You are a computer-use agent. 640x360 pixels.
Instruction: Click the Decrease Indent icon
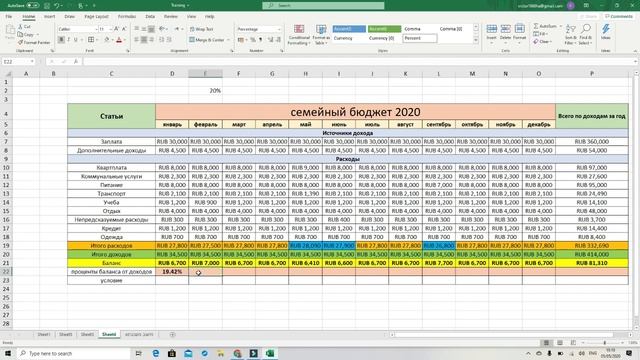click(x=162, y=40)
